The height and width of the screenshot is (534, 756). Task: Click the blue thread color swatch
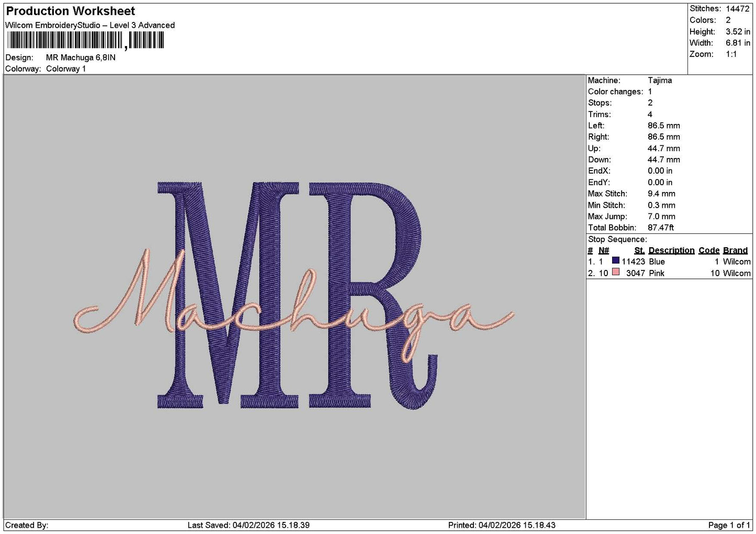click(x=616, y=261)
